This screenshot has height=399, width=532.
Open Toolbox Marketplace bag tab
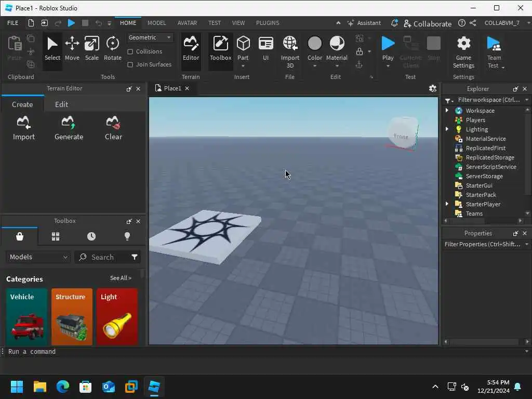tap(20, 236)
